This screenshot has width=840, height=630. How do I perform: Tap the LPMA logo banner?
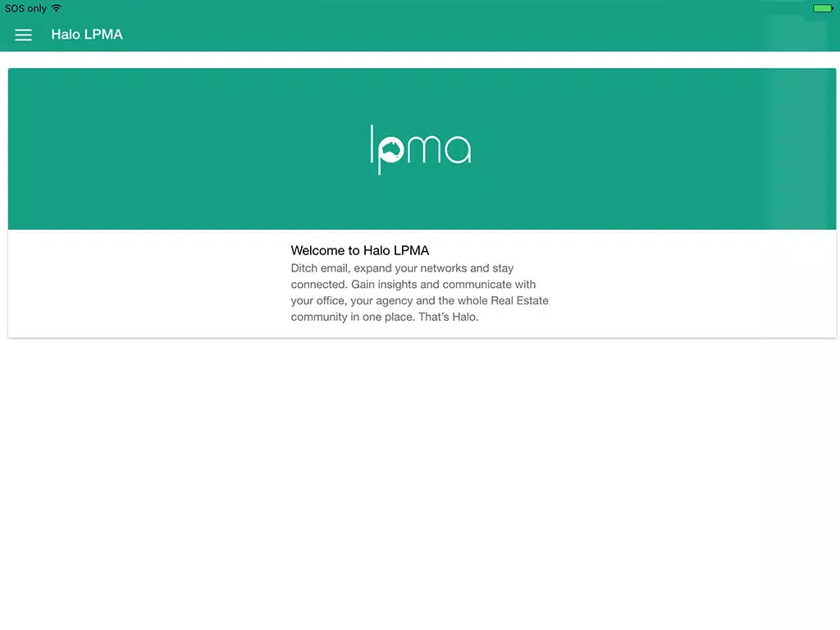(x=422, y=149)
